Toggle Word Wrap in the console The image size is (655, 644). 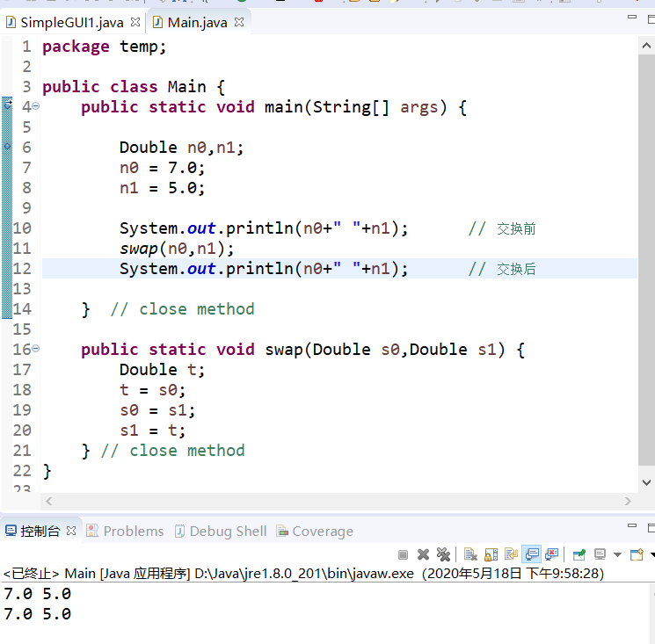tap(511, 554)
